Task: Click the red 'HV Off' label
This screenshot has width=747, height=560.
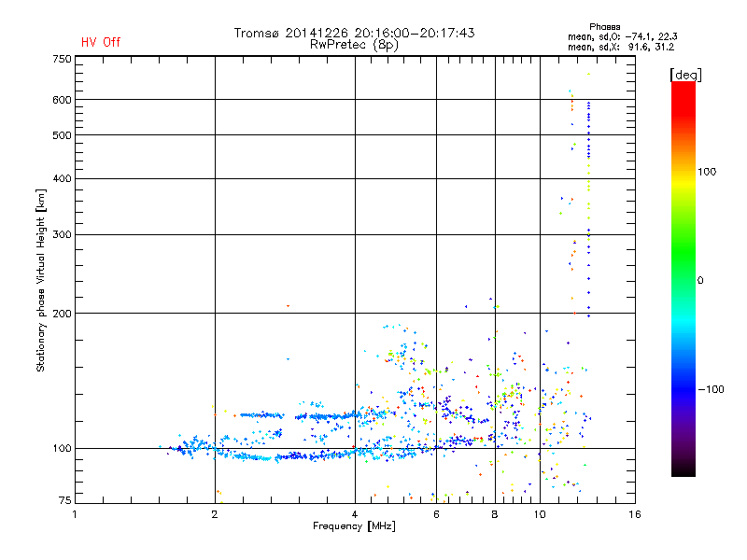Action: (x=101, y=42)
